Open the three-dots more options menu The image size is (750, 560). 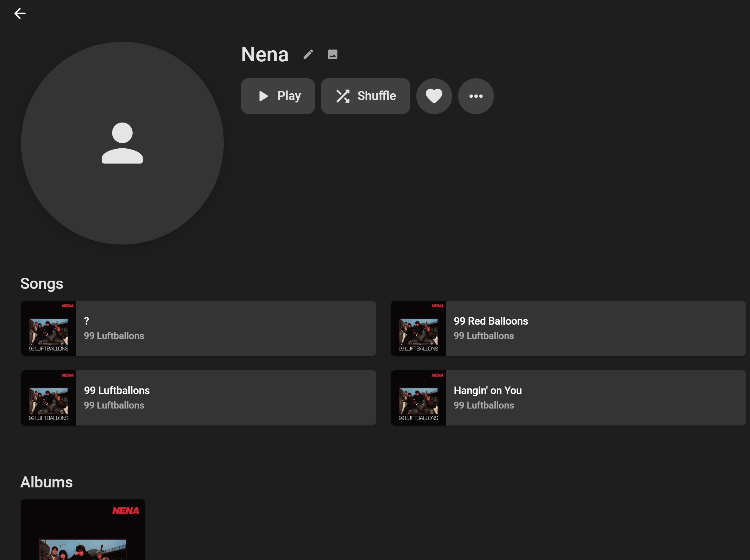[x=476, y=96]
